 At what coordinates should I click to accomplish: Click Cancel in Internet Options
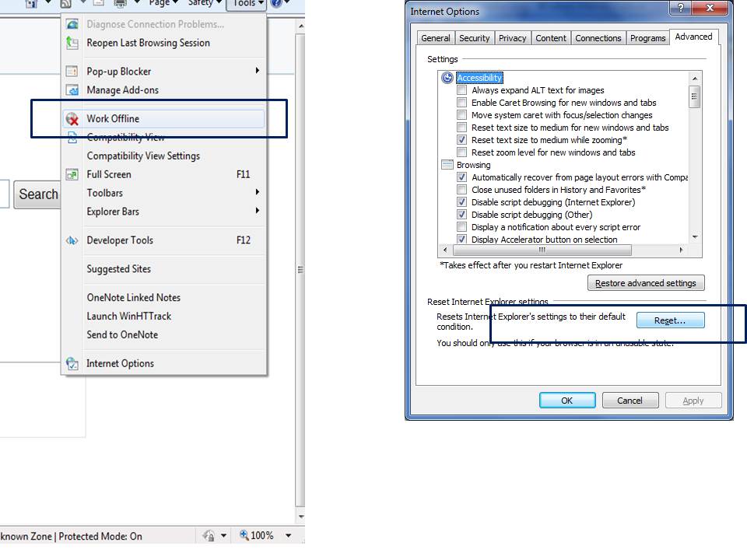630,401
